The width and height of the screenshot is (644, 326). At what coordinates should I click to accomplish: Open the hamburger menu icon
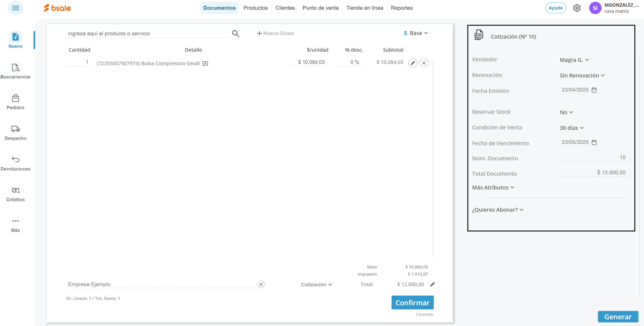(x=15, y=8)
